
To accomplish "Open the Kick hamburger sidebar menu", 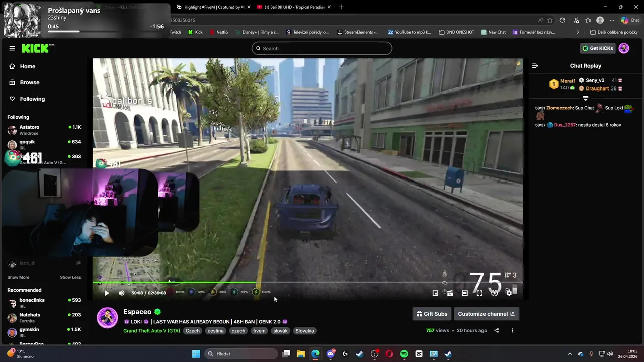I will [x=12, y=48].
